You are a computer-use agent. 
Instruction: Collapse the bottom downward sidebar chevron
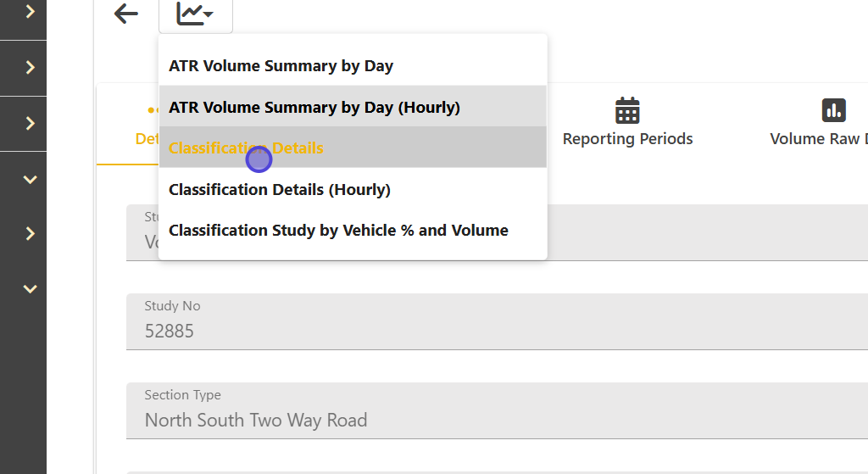(31, 289)
